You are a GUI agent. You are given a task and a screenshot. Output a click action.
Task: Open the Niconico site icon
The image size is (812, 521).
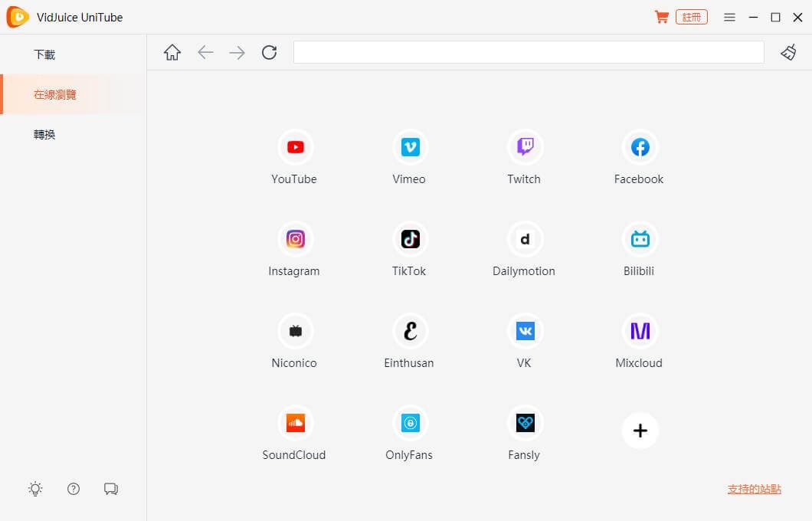point(295,331)
